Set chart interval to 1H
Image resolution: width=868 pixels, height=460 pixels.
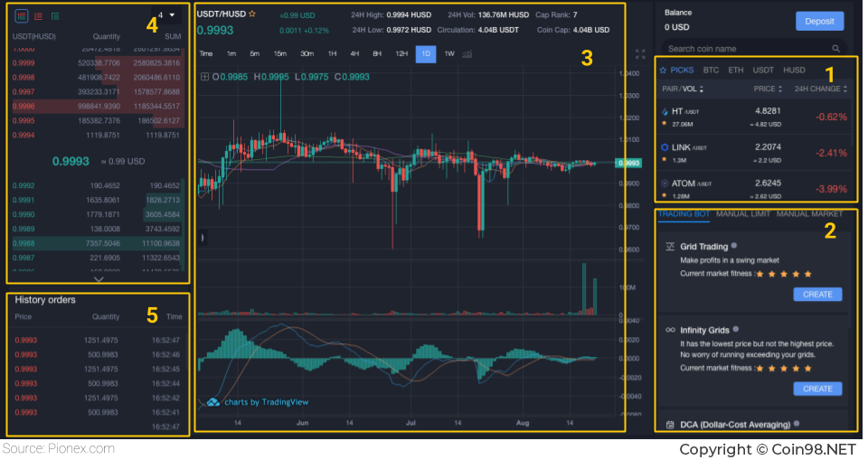click(332, 53)
